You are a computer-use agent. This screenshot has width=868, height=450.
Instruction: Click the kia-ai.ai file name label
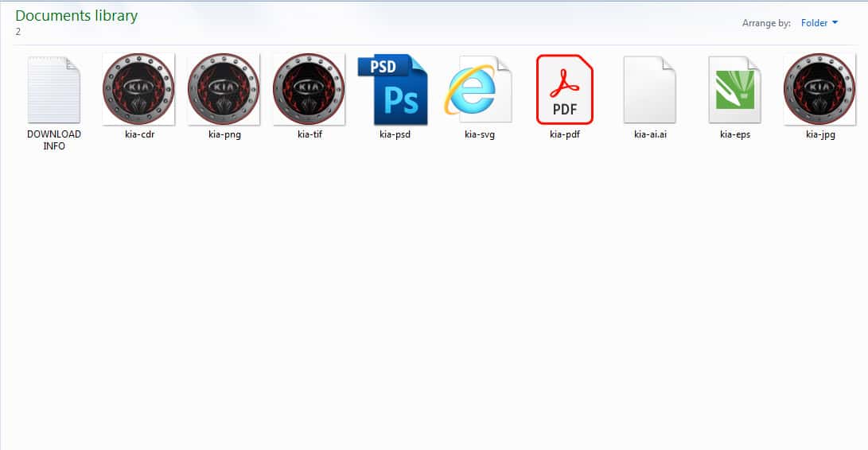(650, 135)
